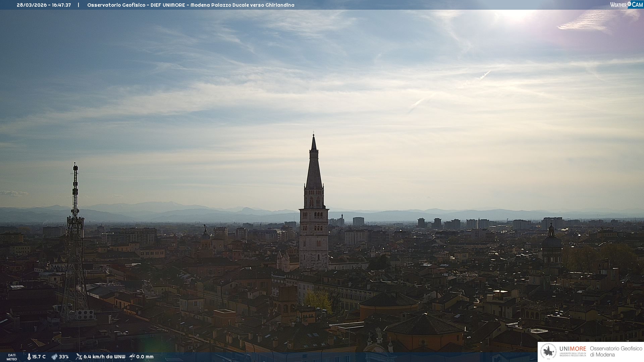
Task: Click the UNIMORE wordmark text
Action: click(573, 349)
